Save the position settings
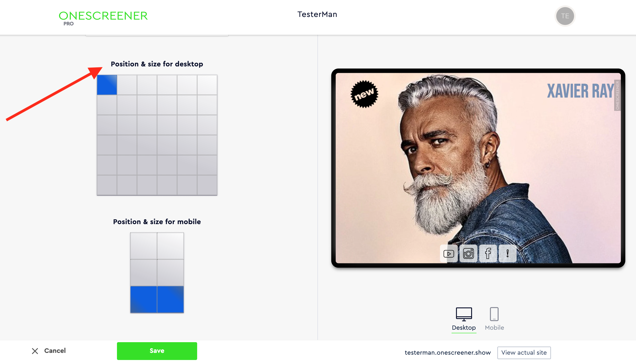The width and height of the screenshot is (636, 364). [157, 351]
